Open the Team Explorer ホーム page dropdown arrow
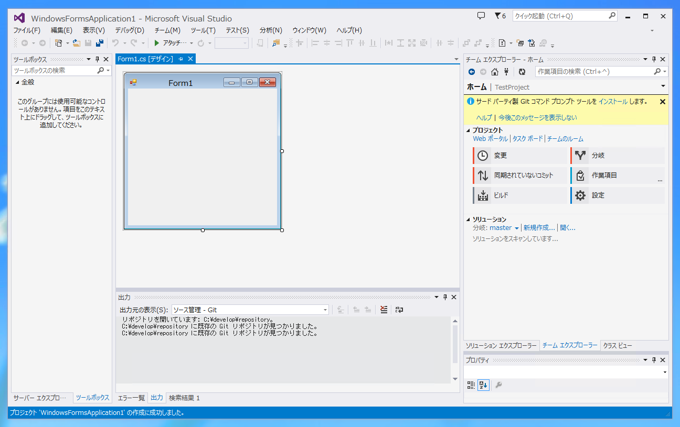The image size is (680, 427). [x=663, y=86]
